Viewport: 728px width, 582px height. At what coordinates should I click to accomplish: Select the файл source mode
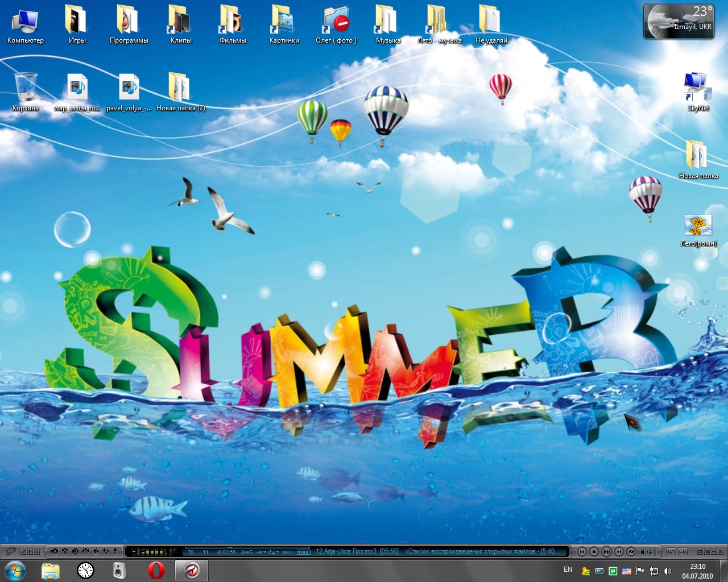pos(304,552)
